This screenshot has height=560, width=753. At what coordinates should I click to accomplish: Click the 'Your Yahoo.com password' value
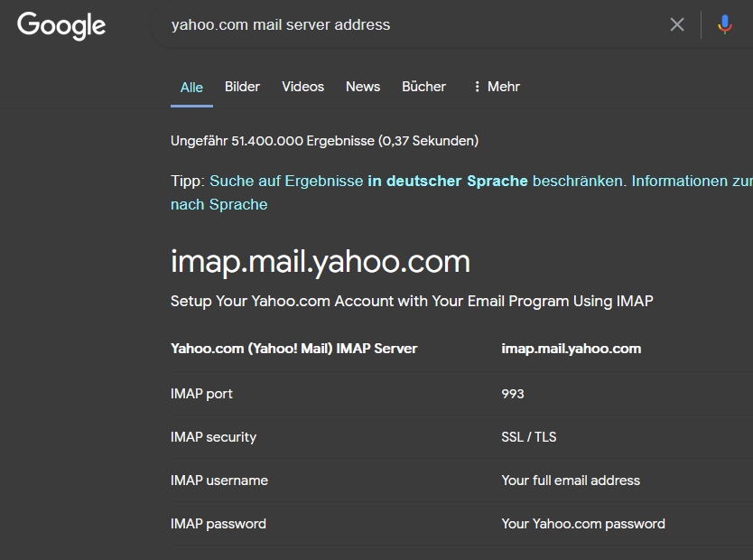[583, 524]
